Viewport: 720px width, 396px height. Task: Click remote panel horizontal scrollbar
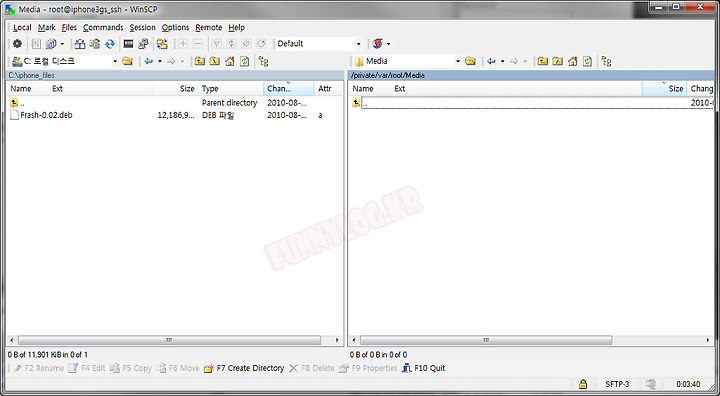point(486,340)
